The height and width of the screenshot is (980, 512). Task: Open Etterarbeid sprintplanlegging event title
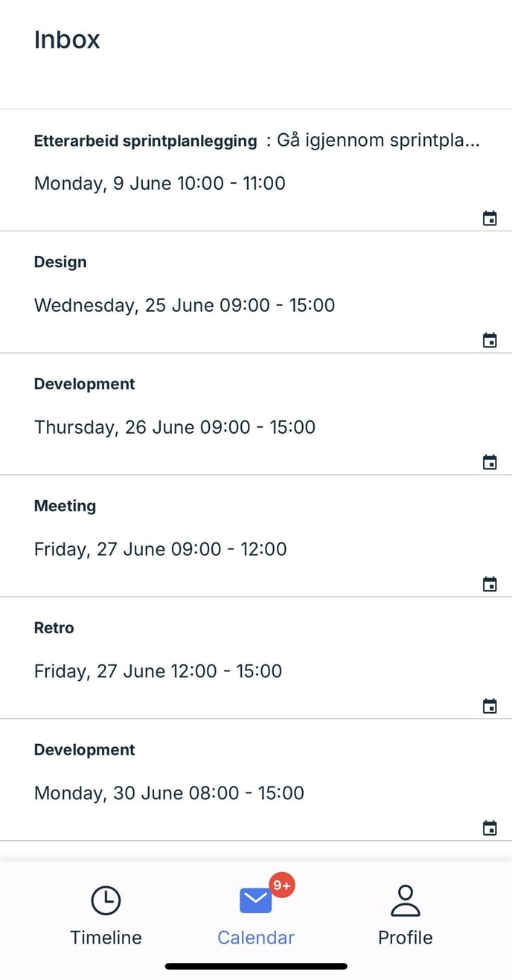[145, 141]
